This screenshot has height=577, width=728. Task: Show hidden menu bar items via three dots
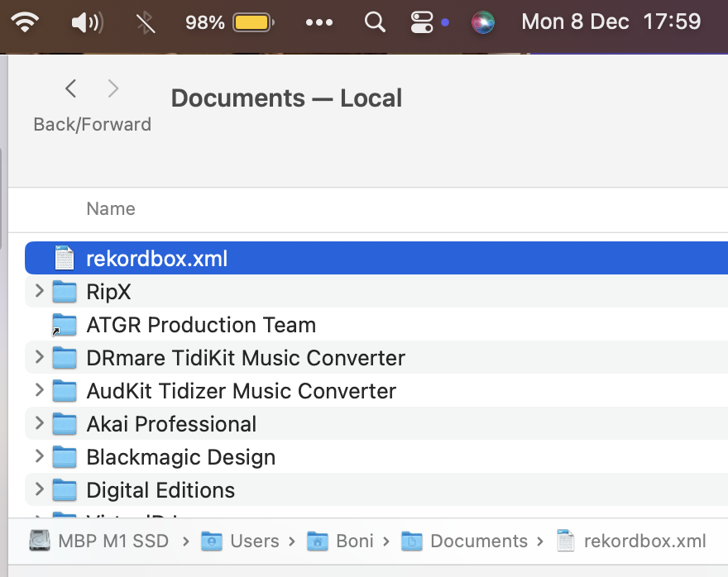click(319, 22)
